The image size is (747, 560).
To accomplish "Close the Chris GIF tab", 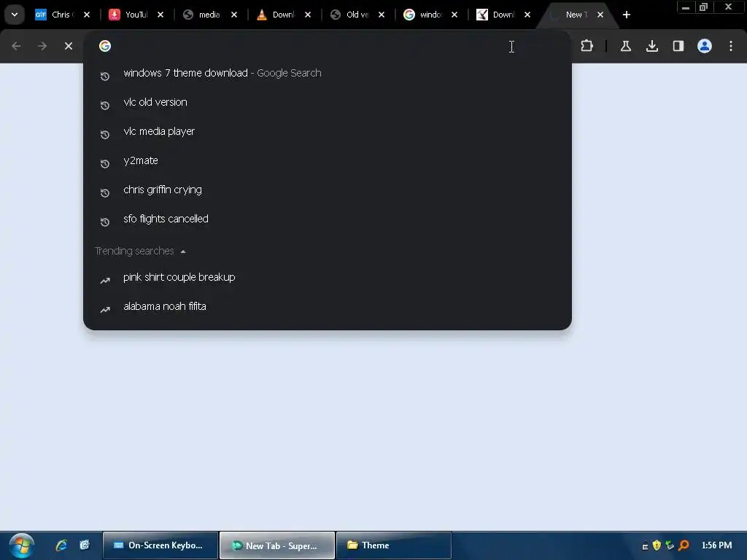I will (87, 15).
